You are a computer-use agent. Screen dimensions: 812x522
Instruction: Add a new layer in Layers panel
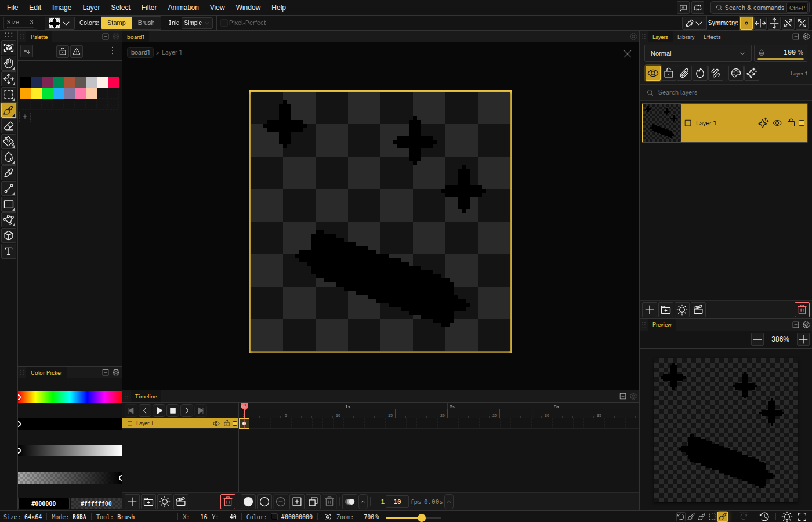pyautogui.click(x=650, y=310)
